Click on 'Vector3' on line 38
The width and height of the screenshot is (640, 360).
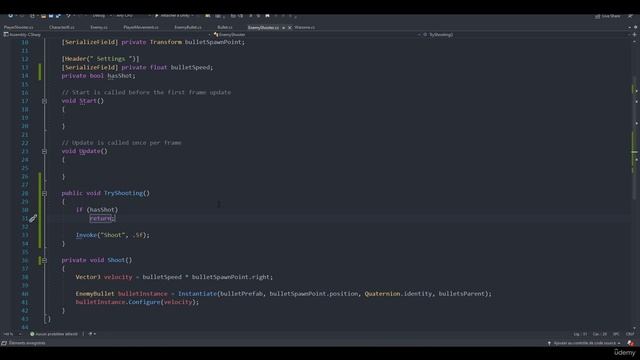[x=88, y=277]
